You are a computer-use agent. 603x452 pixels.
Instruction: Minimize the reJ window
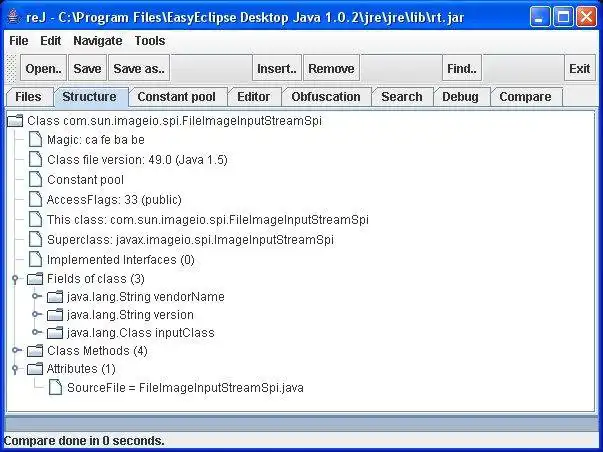(540, 17)
